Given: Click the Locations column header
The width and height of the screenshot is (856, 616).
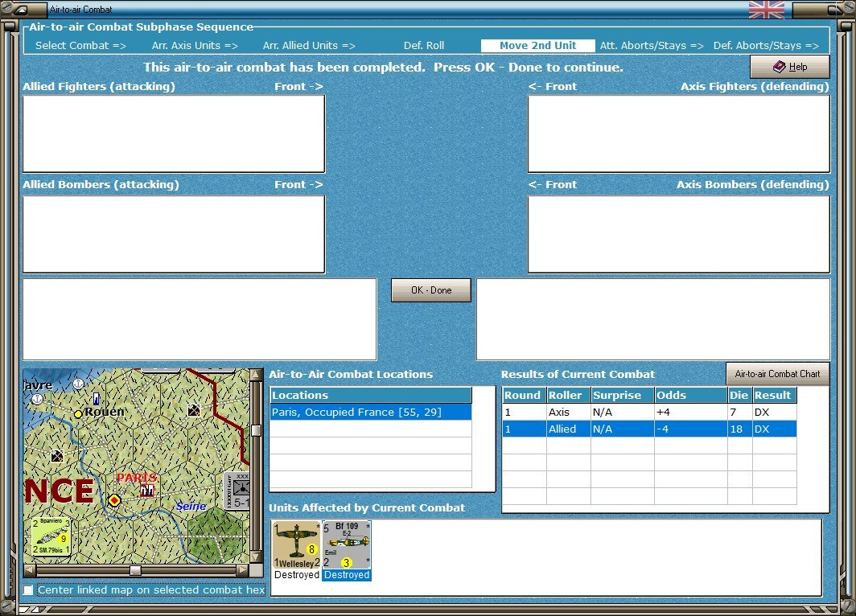Looking at the screenshot, I should pyautogui.click(x=371, y=395).
